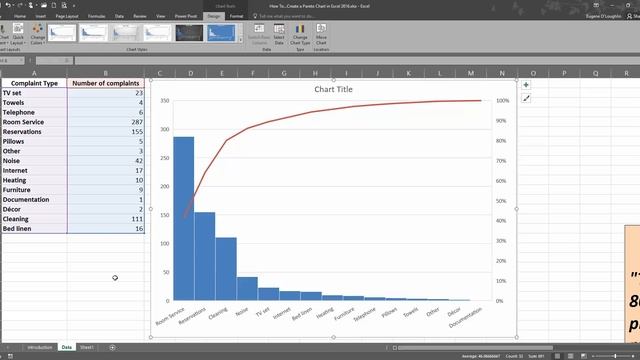This screenshot has width=640, height=360.
Task: Click the Chart Elements plus button
Action: (x=526, y=85)
